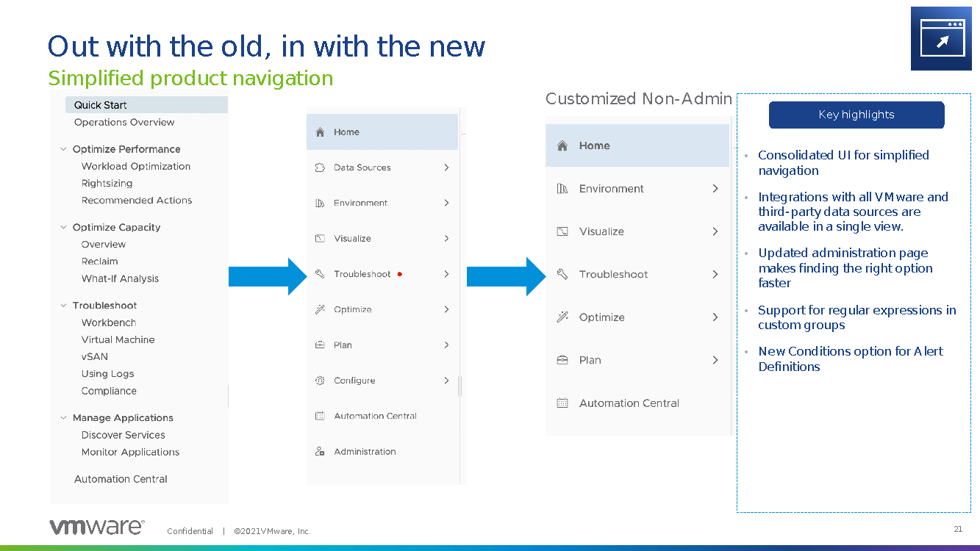Click the Home icon in the Customized Non-Admin menu
The height and width of the screenshot is (551, 980).
(x=562, y=145)
